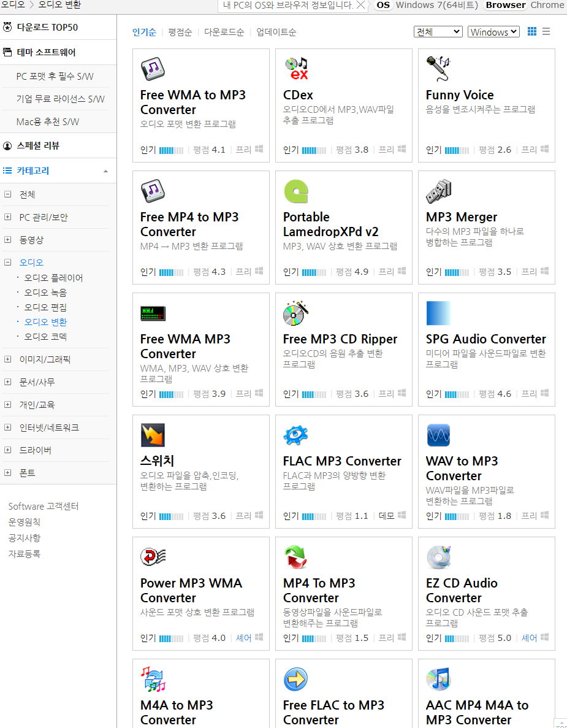Viewport: 567px width, 728px height.
Task: Open Mac용 추천 S/W link
Action: click(48, 121)
